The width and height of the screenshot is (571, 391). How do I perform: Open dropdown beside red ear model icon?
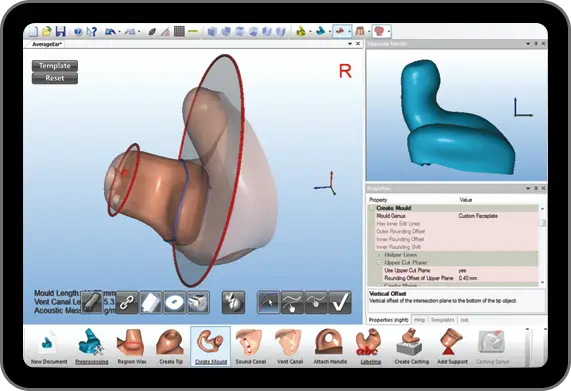pos(389,32)
